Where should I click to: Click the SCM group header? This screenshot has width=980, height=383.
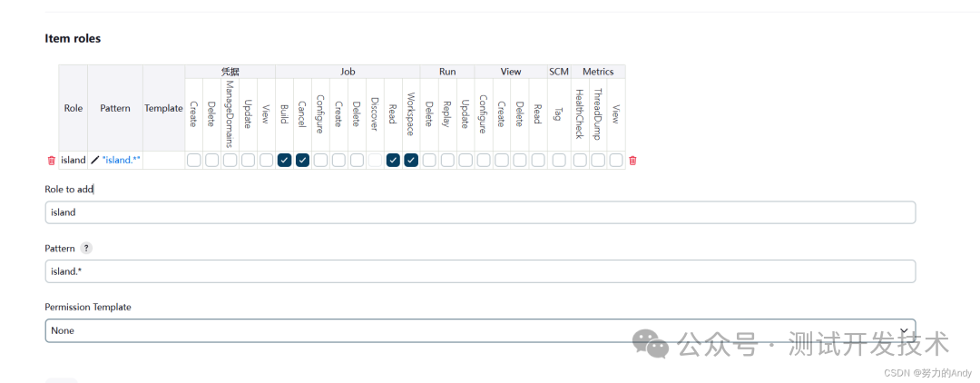point(559,72)
